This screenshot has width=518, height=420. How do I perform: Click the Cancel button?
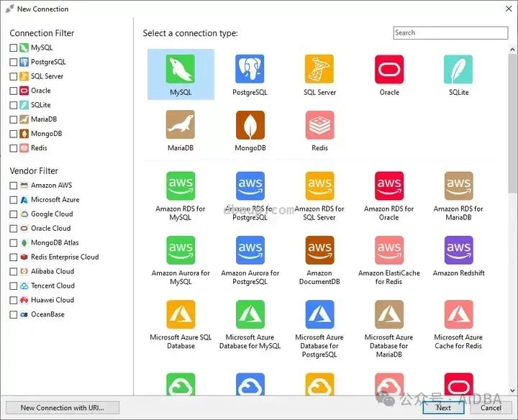[x=491, y=408]
